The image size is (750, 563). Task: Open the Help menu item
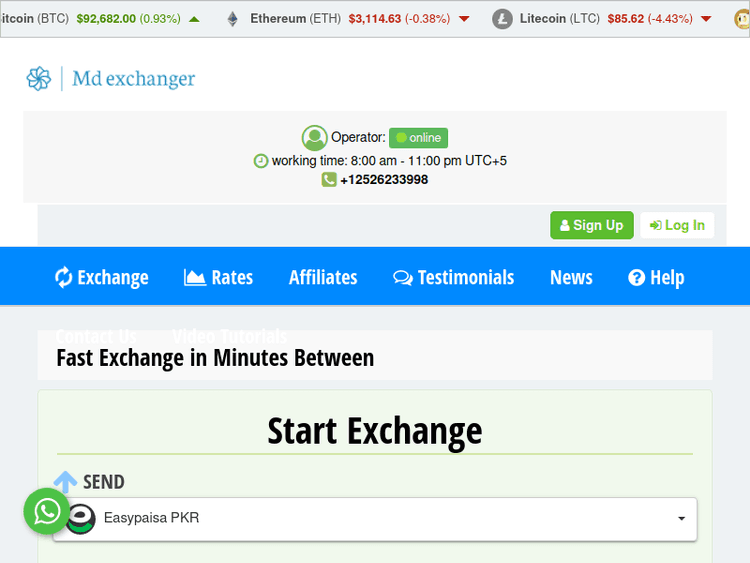point(656,277)
